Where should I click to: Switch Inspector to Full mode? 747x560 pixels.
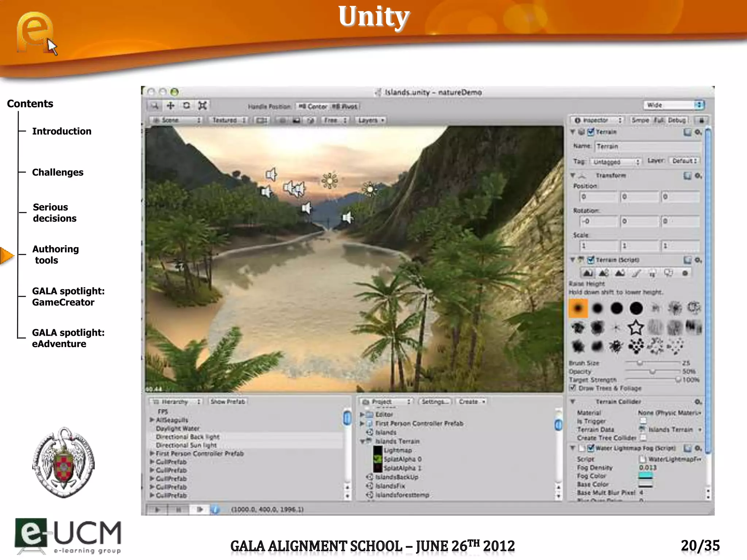(x=659, y=120)
